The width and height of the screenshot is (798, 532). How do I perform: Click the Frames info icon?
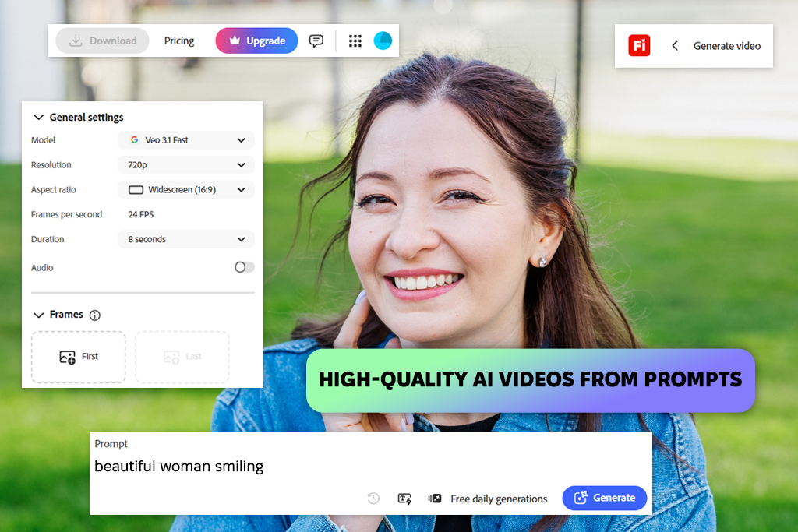pos(94,315)
